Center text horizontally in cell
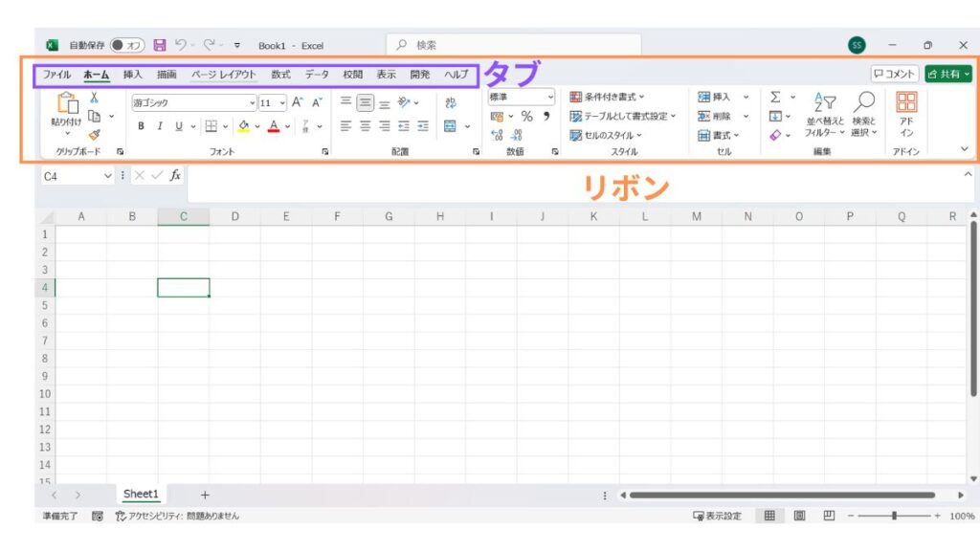The image size is (980, 551). (365, 126)
